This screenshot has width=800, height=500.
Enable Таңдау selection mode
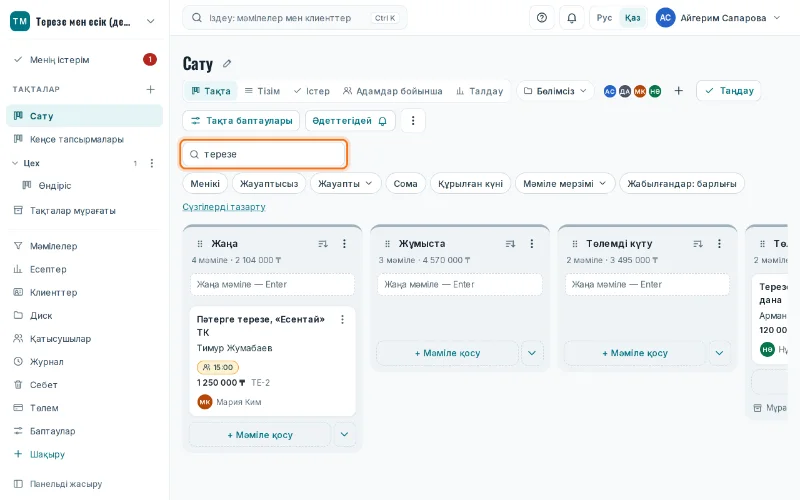click(729, 91)
